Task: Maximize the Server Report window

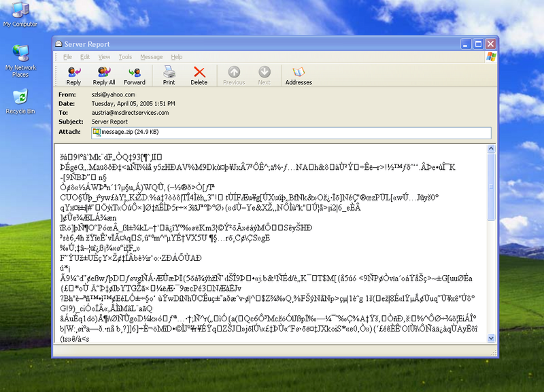Action: coord(478,44)
